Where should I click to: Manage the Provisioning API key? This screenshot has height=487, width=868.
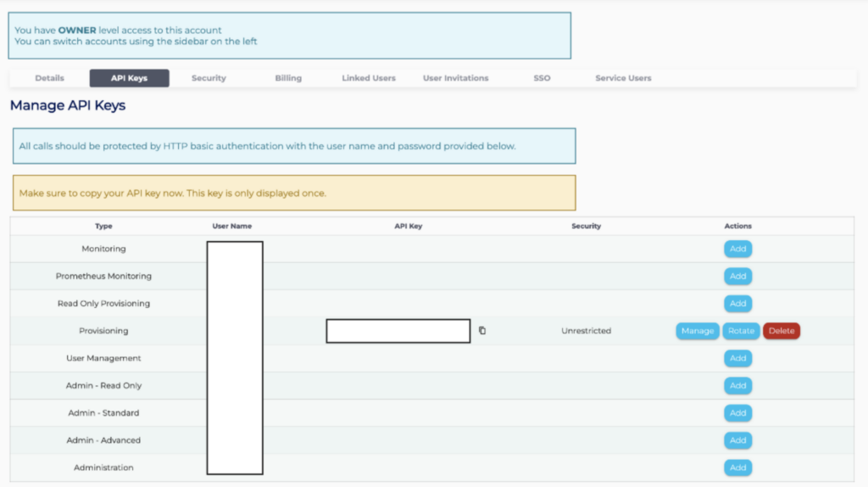point(697,331)
